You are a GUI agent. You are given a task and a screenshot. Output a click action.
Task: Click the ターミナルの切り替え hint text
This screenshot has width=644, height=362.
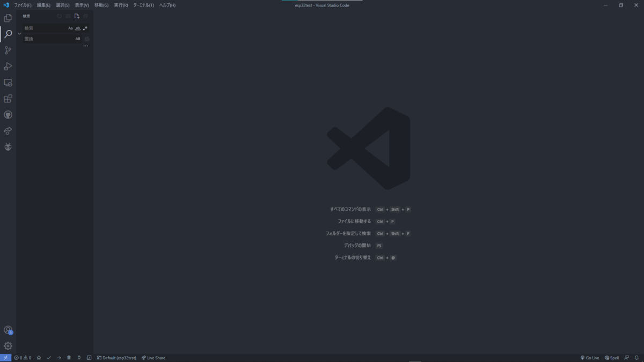pyautogui.click(x=353, y=257)
